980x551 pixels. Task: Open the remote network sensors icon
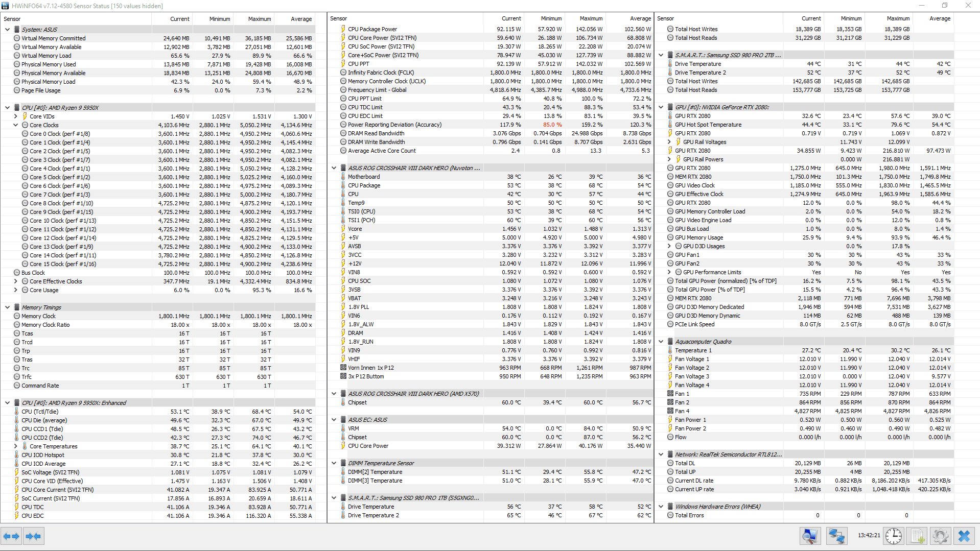[836, 536]
